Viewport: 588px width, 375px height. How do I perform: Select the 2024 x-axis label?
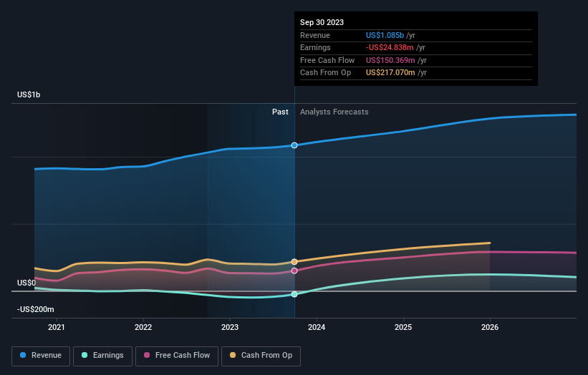pos(317,328)
